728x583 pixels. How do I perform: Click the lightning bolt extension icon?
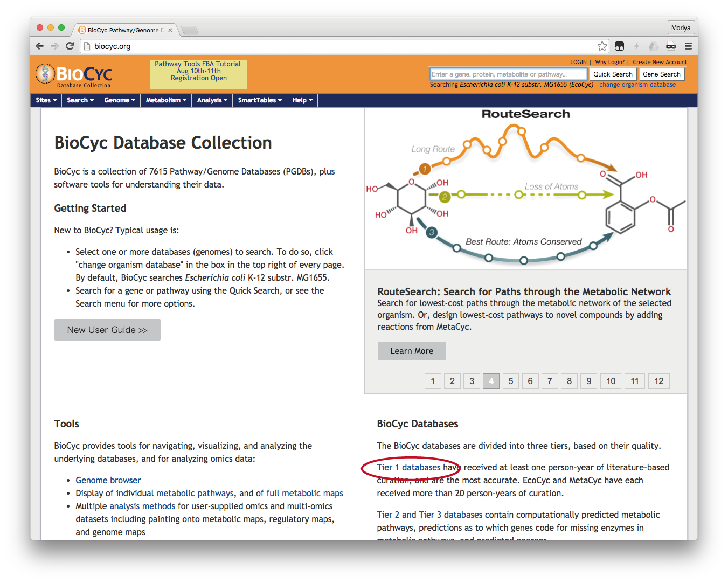click(636, 46)
